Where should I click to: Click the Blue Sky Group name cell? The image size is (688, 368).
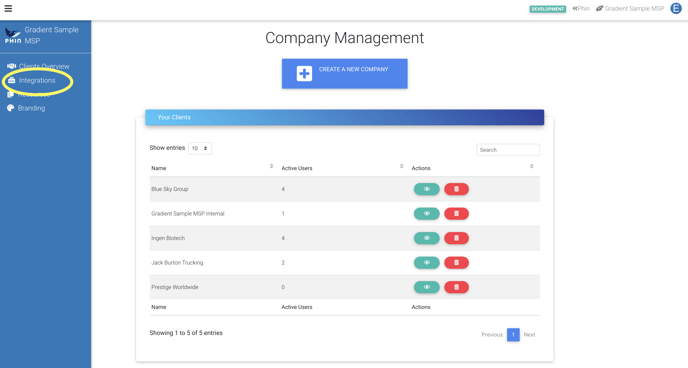click(170, 189)
